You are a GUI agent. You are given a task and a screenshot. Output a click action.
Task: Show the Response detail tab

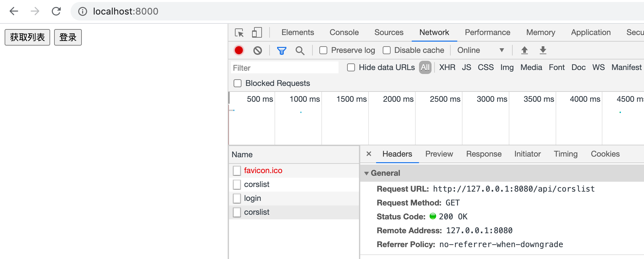[484, 154]
